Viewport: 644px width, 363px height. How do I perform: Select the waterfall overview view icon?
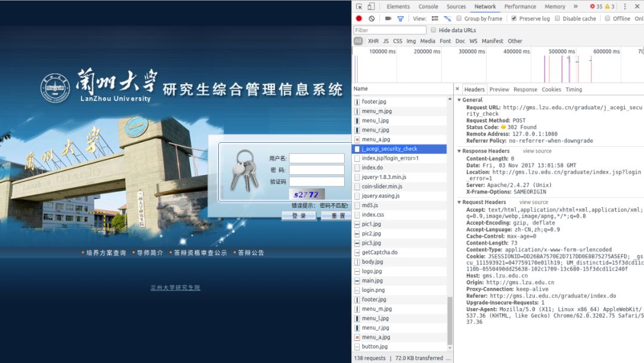click(x=447, y=19)
